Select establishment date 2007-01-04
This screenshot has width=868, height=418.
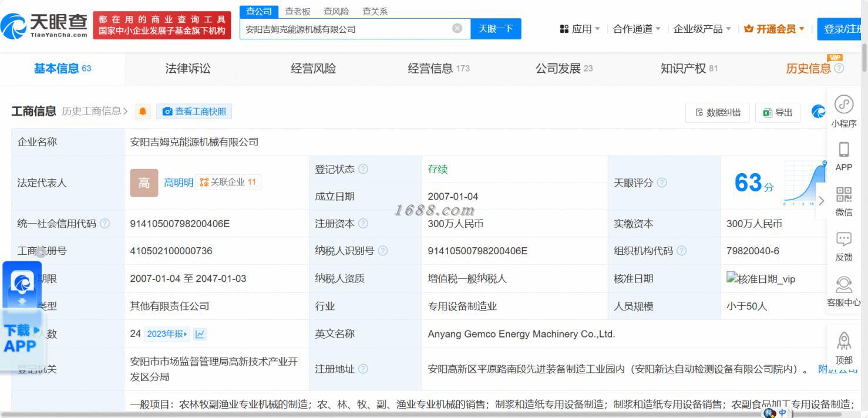[x=453, y=196]
